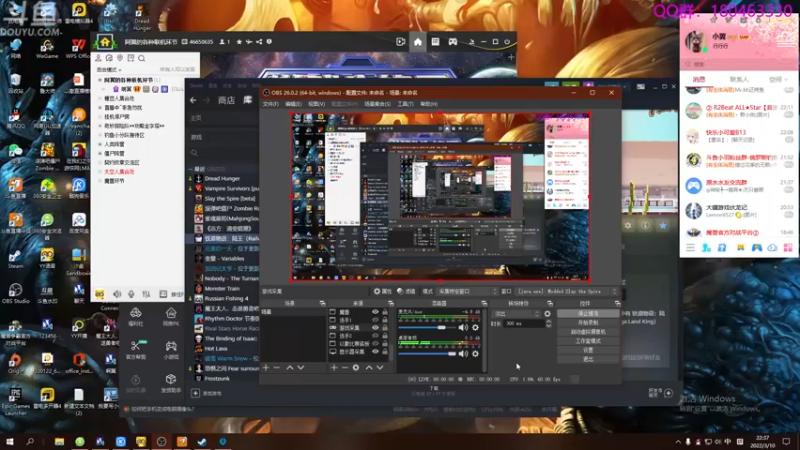Mute the mic/Aux speaker icon in mixer
This screenshot has width=800, height=450.
click(x=463, y=328)
